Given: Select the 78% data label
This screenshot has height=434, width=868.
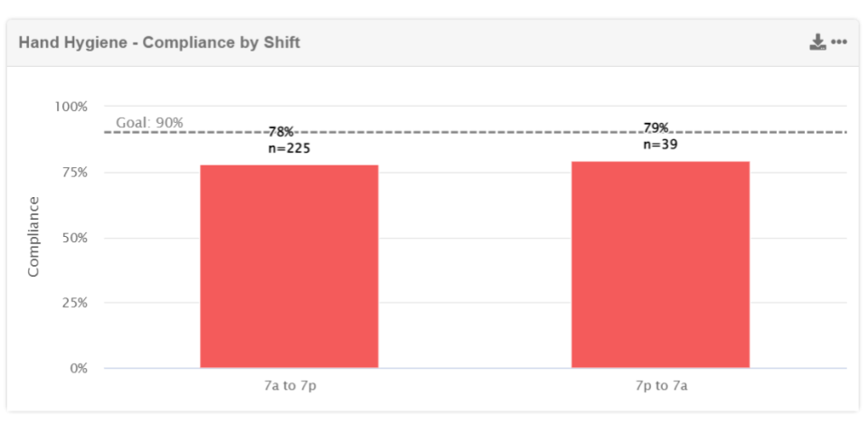Looking at the screenshot, I should 281,133.
